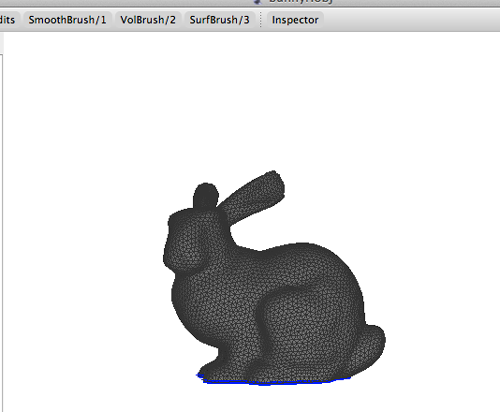Activate the VolBrush/2 tool

click(148, 20)
